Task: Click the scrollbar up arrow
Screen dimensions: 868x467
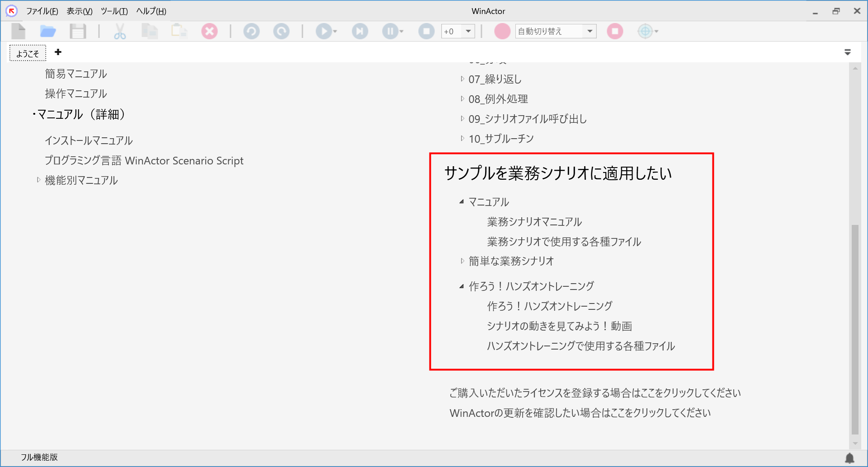Action: pyautogui.click(x=855, y=68)
